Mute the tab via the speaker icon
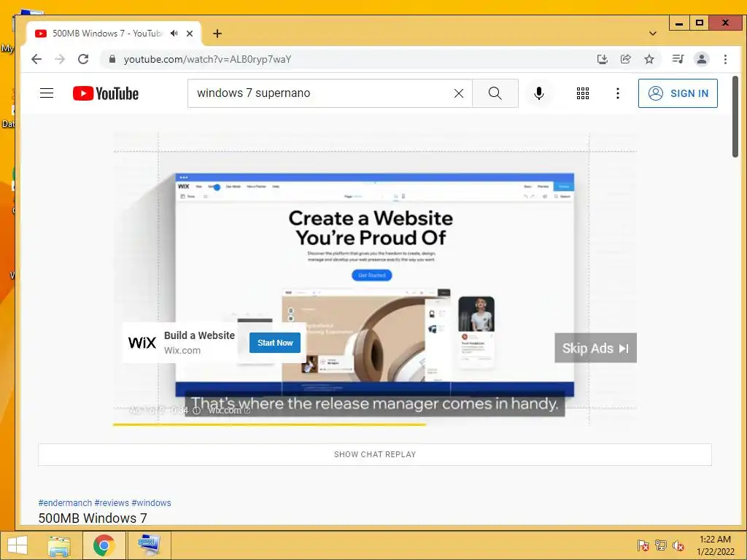The image size is (747, 560). coord(174,34)
